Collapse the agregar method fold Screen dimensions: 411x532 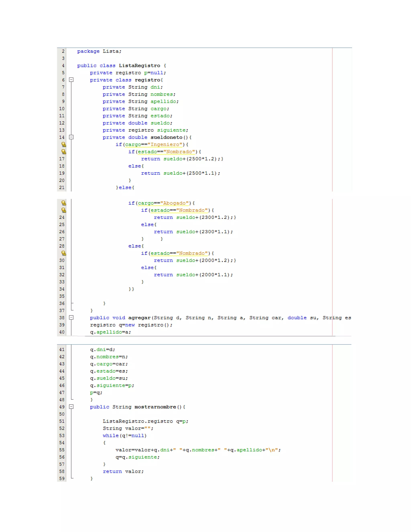[x=71, y=318]
